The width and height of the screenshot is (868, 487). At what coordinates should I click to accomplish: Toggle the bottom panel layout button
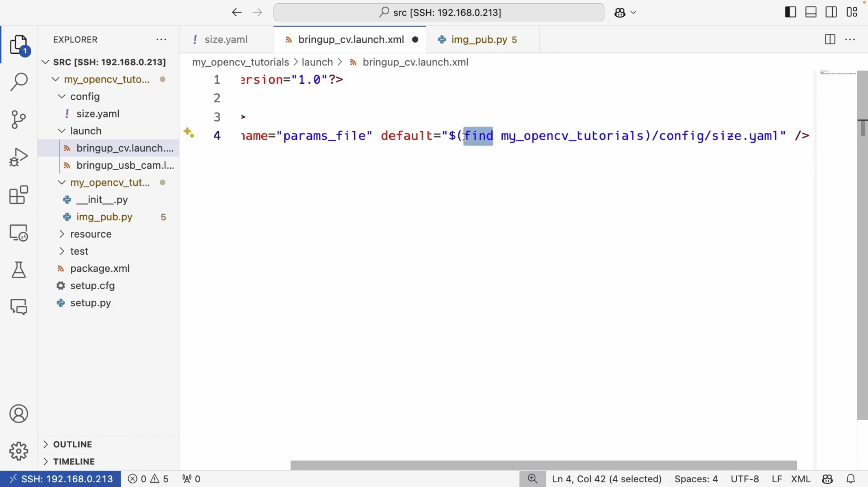(811, 12)
